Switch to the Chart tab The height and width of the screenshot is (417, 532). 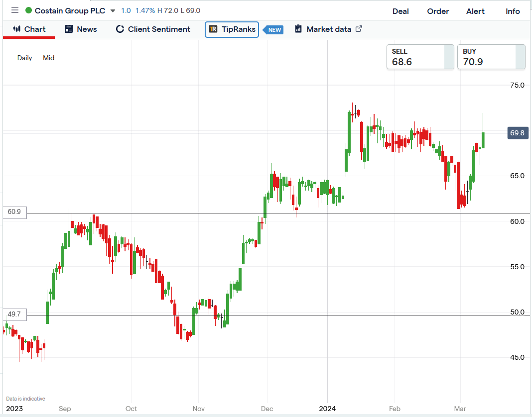click(29, 29)
